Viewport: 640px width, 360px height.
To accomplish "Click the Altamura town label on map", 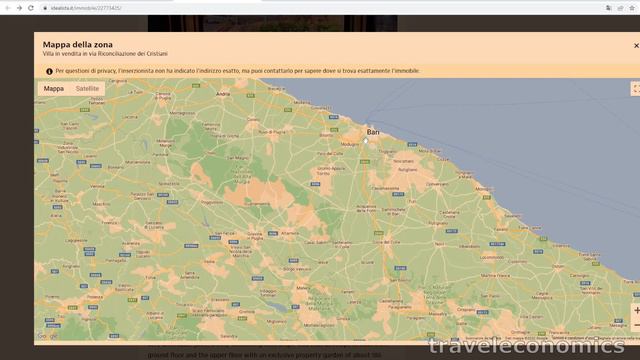I will [290, 233].
